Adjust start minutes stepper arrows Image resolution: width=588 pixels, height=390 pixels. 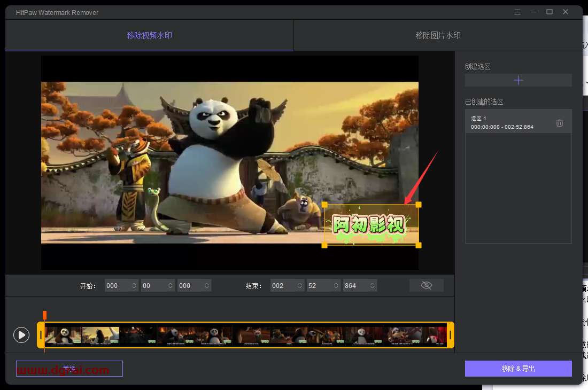coord(134,285)
